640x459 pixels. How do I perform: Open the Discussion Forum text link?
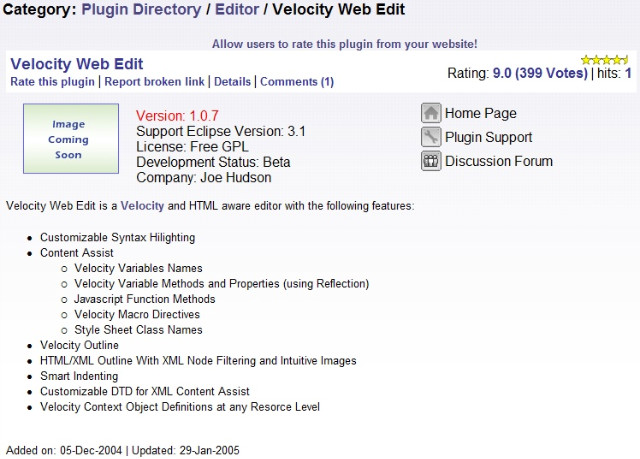click(499, 161)
